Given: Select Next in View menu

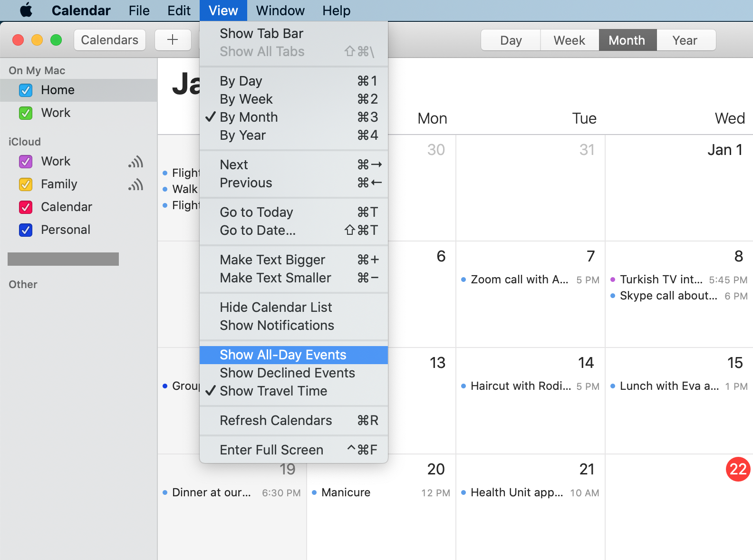Looking at the screenshot, I should point(294,164).
